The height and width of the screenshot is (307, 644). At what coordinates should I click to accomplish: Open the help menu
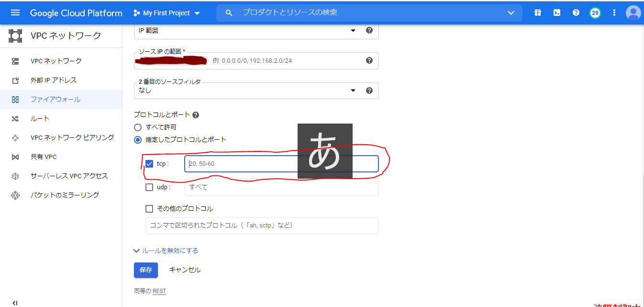click(x=576, y=12)
